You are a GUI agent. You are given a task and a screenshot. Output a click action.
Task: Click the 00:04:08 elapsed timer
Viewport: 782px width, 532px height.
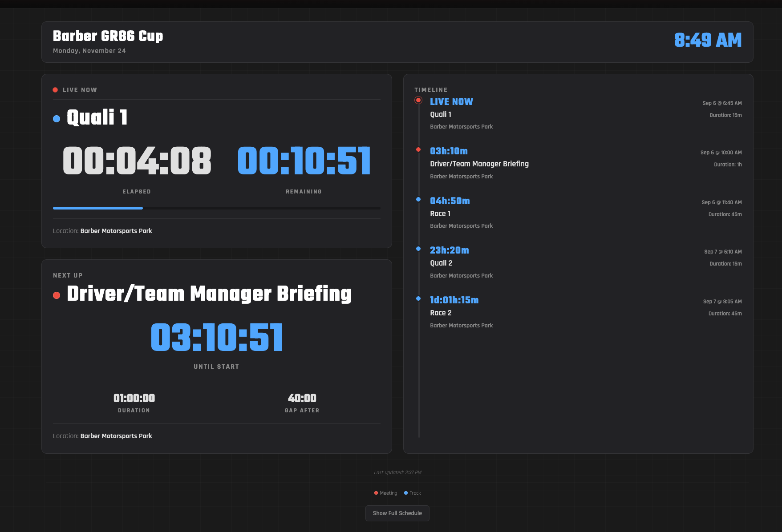click(137, 161)
